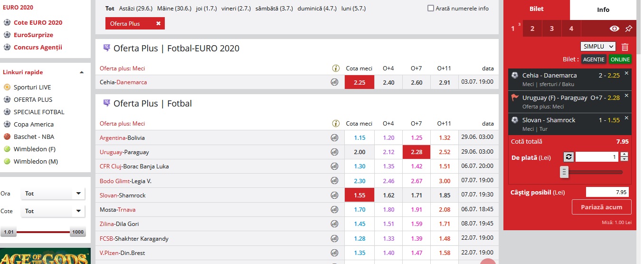Open statistics icon for Mosta-Trnava
The width and height of the screenshot is (644, 264).
pyautogui.click(x=335, y=209)
